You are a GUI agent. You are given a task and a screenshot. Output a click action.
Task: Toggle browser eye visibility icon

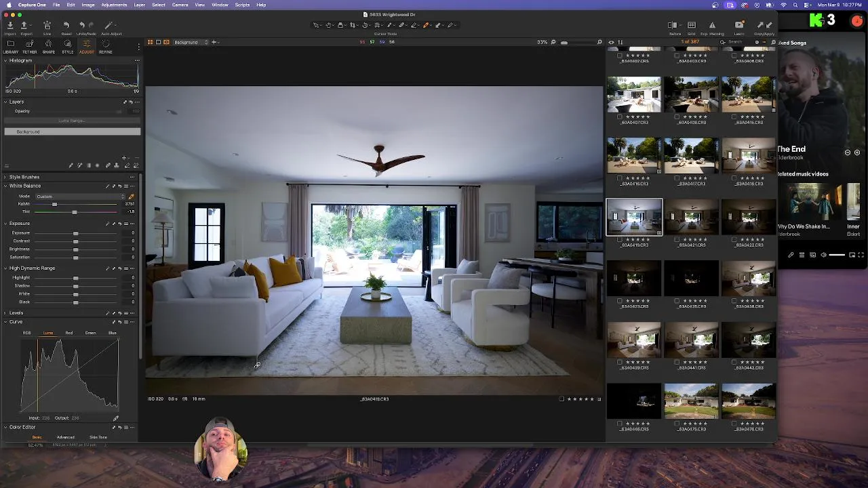[x=611, y=42]
